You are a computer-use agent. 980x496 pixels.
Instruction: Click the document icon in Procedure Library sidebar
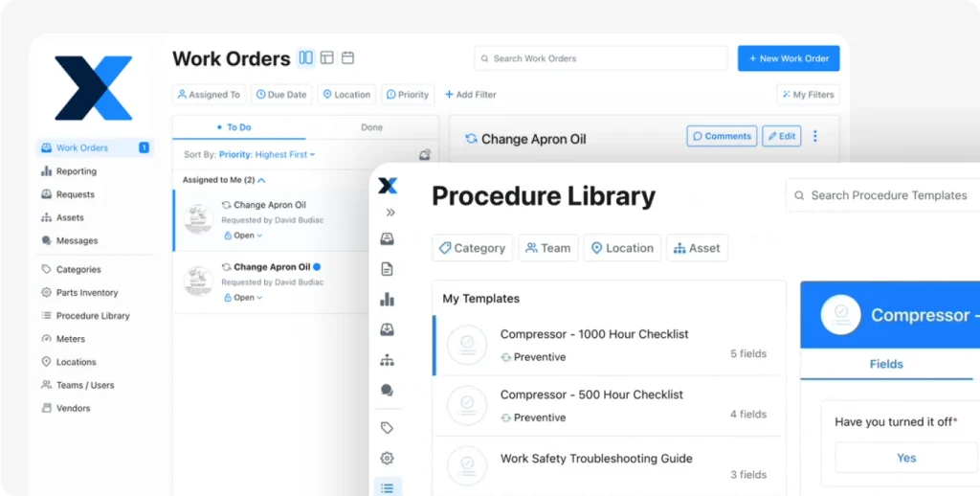coord(388,269)
